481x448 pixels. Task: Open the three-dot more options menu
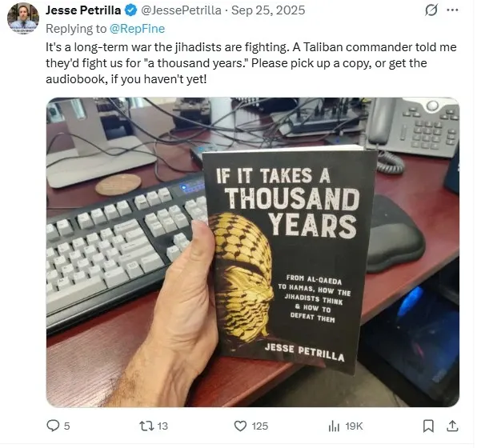[452, 10]
